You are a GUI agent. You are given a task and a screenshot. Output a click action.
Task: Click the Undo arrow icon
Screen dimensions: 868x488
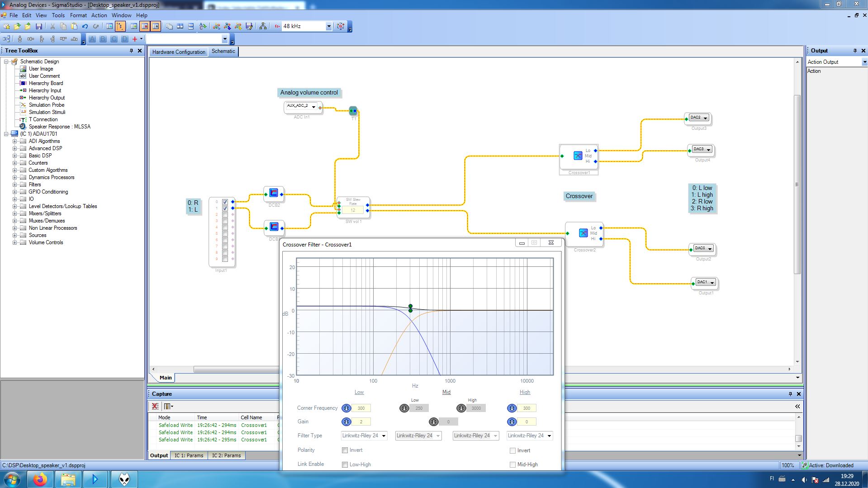(85, 26)
